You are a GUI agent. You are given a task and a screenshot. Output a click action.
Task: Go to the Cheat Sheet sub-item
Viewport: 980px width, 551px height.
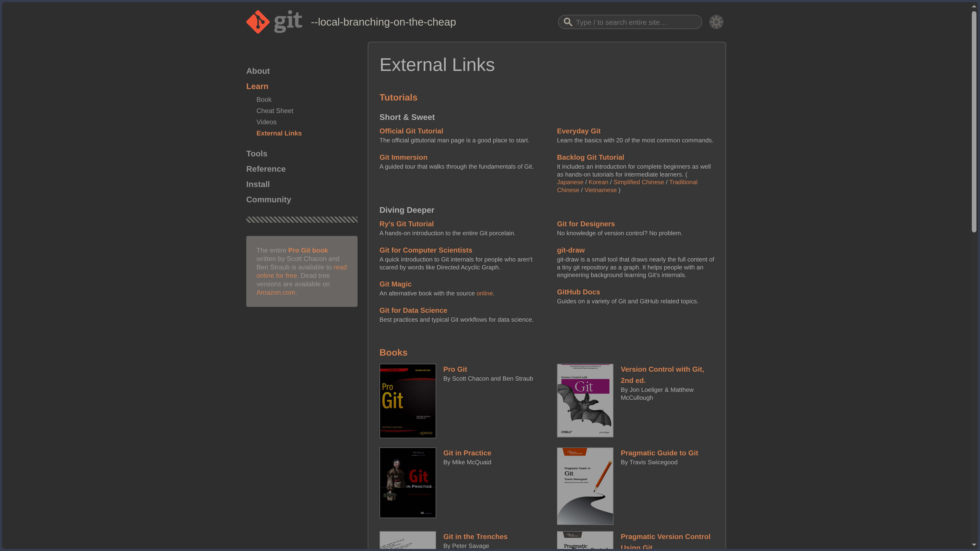(275, 111)
